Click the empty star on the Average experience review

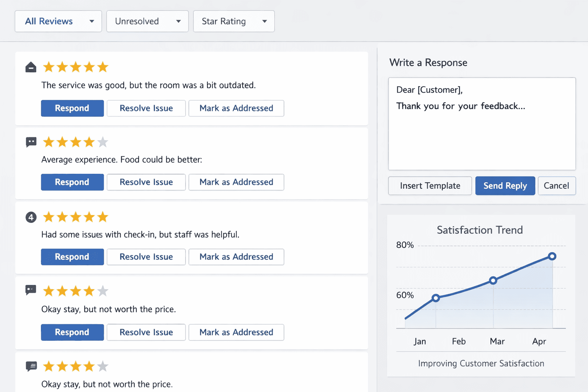click(x=103, y=142)
